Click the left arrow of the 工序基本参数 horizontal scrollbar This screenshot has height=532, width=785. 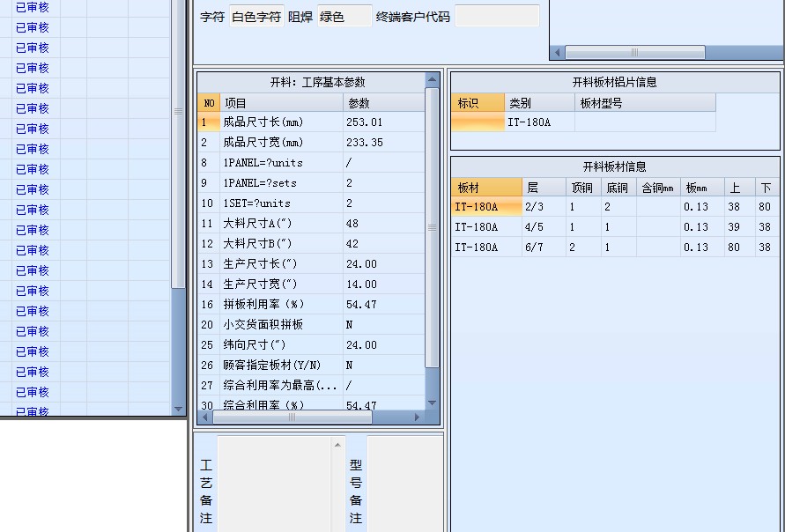click(204, 417)
